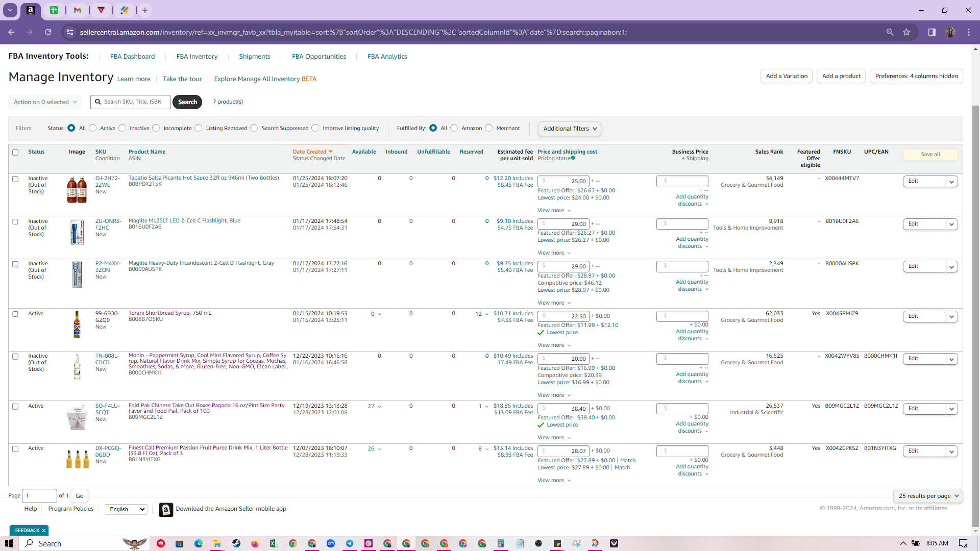Open Excel from the taskbar
The width and height of the screenshot is (980, 551).
(274, 543)
